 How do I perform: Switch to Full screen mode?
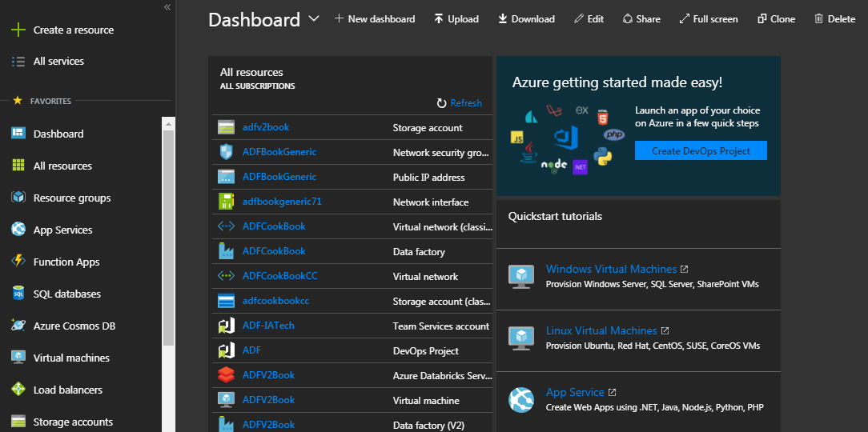[709, 19]
